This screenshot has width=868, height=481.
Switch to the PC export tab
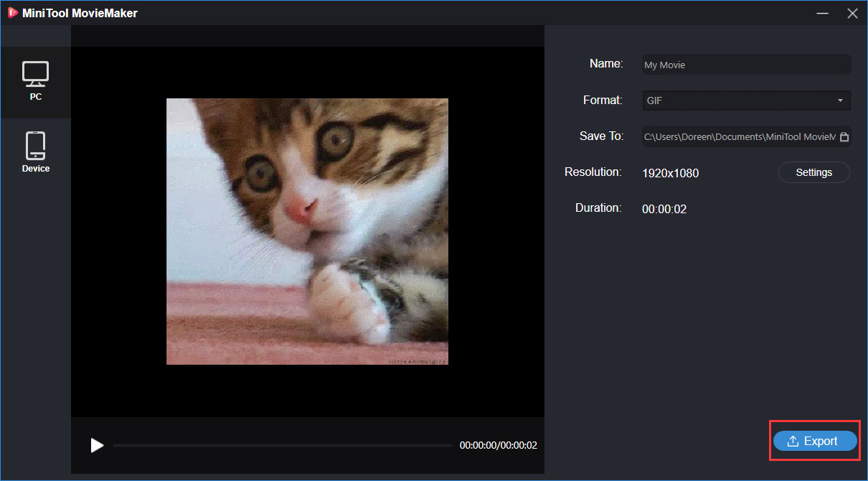[36, 81]
